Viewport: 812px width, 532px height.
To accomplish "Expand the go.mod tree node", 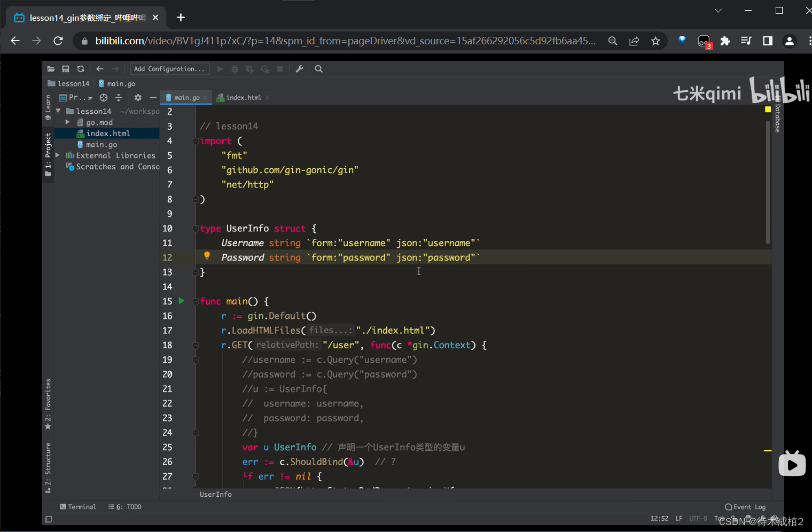I will click(x=67, y=122).
